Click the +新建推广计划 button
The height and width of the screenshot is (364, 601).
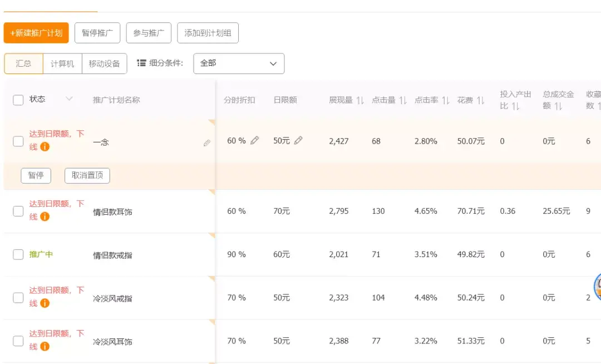[x=36, y=33]
